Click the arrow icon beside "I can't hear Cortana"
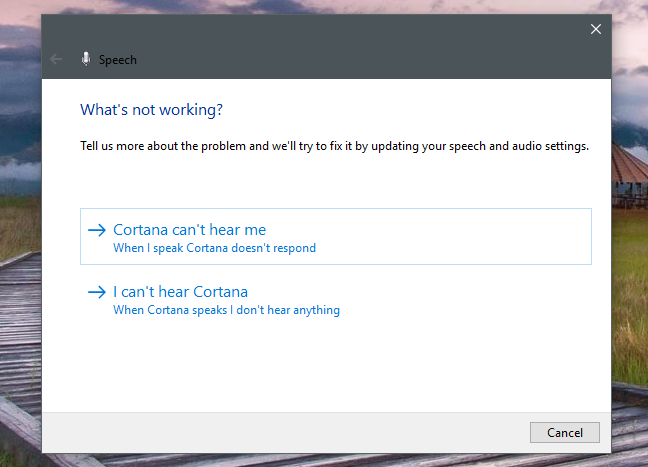Image resolution: width=648 pixels, height=467 pixels. (x=97, y=292)
